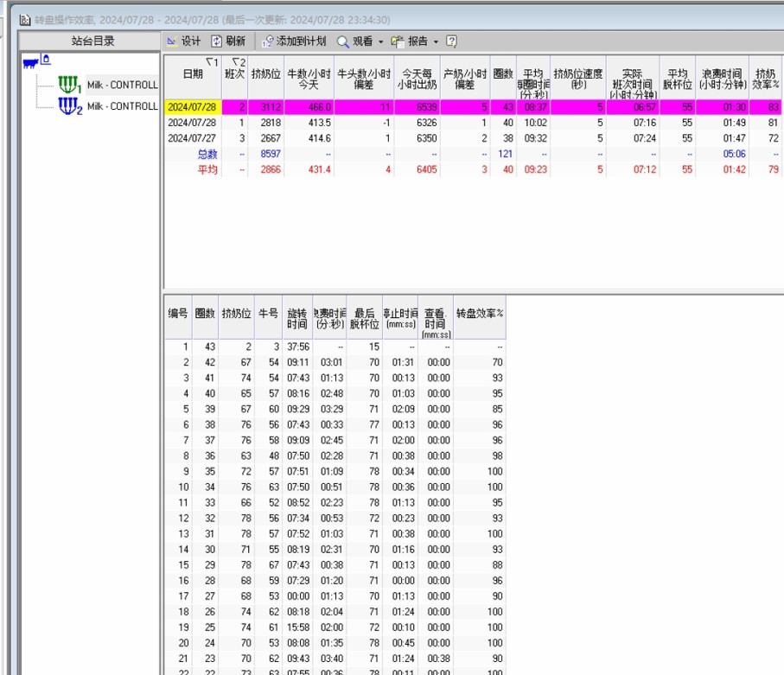Screen dimensions: 784x675
Task: Click the 添加到计划 add-to-schedule icon
Action: [268, 41]
